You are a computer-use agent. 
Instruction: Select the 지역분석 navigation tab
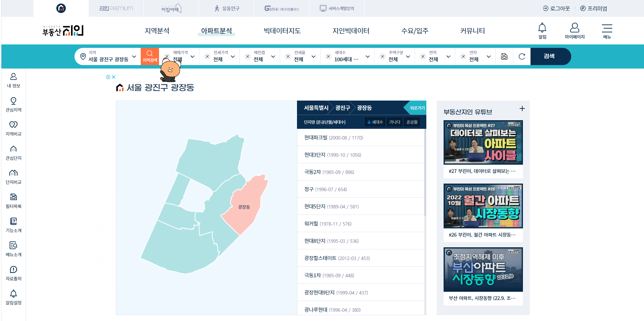point(157,31)
